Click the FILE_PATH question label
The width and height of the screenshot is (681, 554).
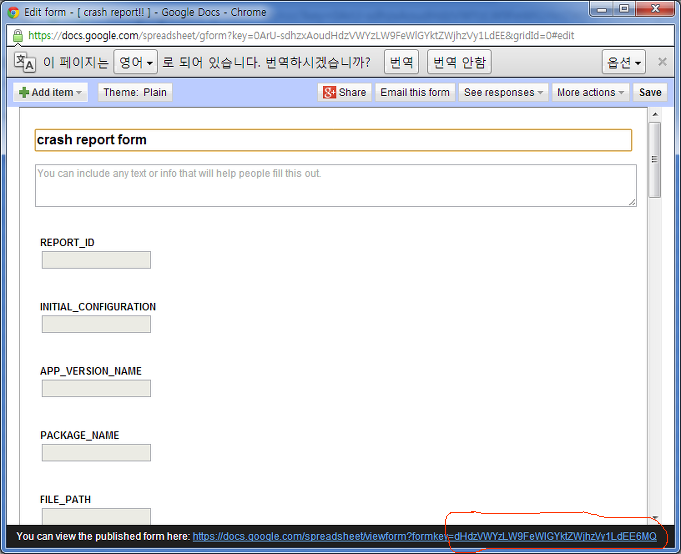[66, 500]
